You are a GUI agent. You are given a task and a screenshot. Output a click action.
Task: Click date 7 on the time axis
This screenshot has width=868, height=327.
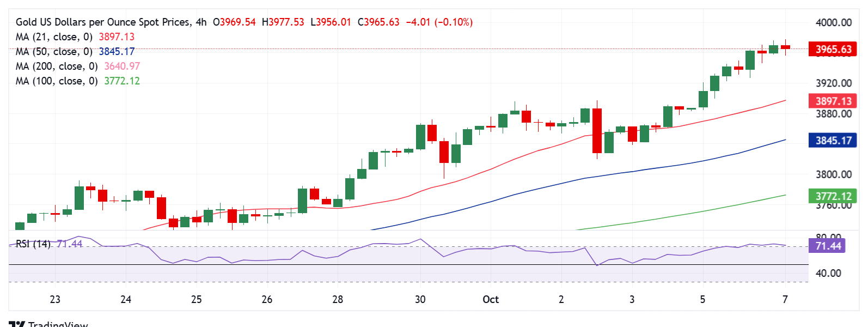[785, 299]
